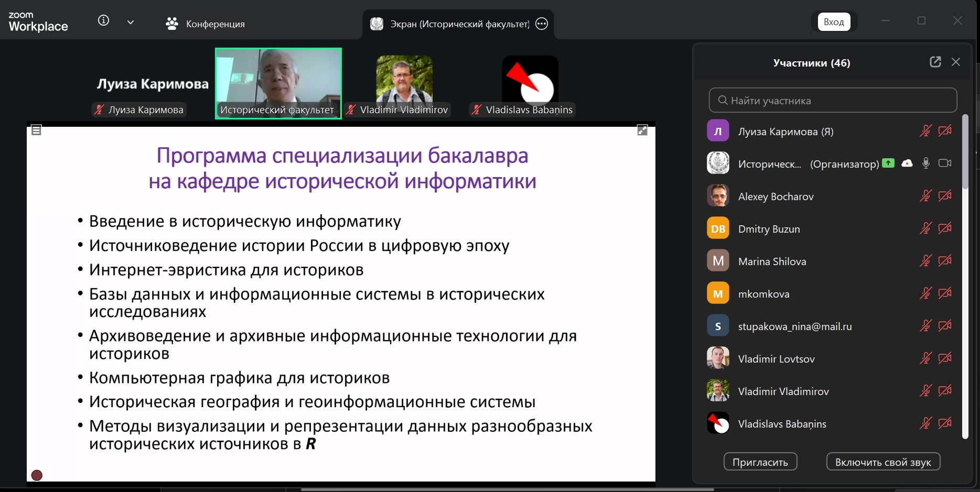Open participants panel in separate window icon

pyautogui.click(x=935, y=62)
